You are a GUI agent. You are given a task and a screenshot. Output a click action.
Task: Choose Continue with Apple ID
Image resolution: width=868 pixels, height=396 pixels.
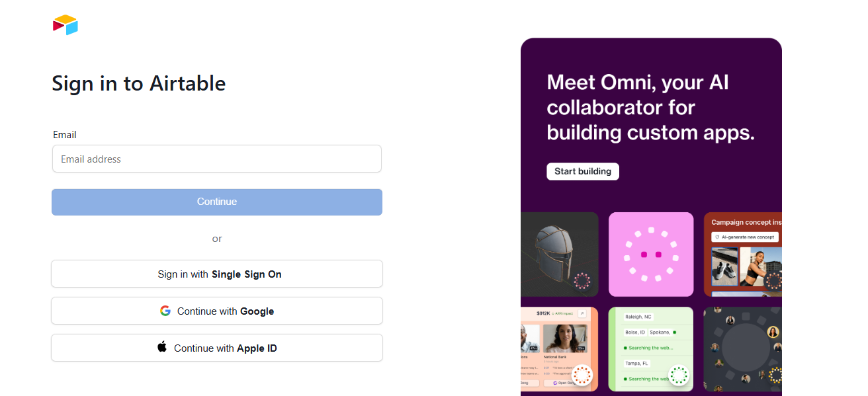217,348
